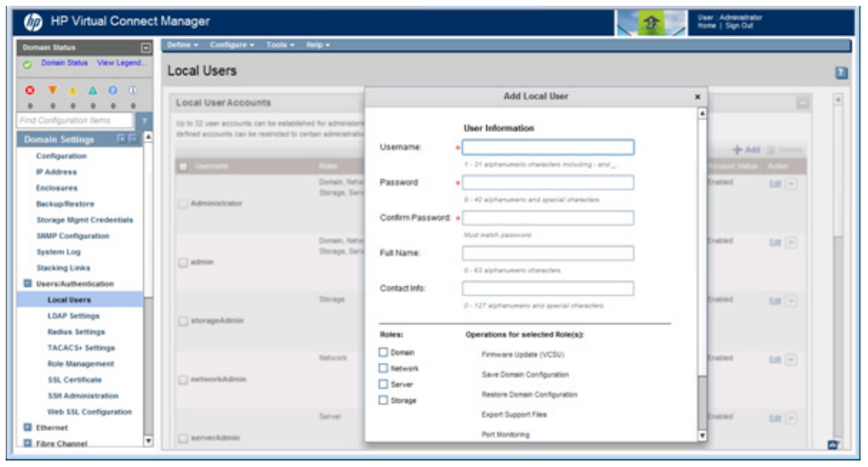
Task: Open the Define menu
Action: point(182,45)
